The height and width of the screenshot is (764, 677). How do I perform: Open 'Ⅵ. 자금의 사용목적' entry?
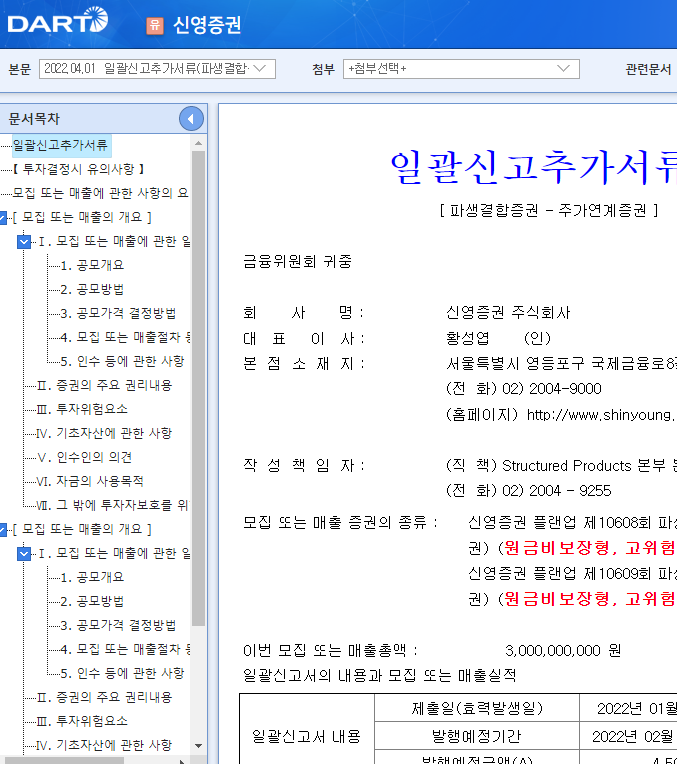click(x=90, y=481)
